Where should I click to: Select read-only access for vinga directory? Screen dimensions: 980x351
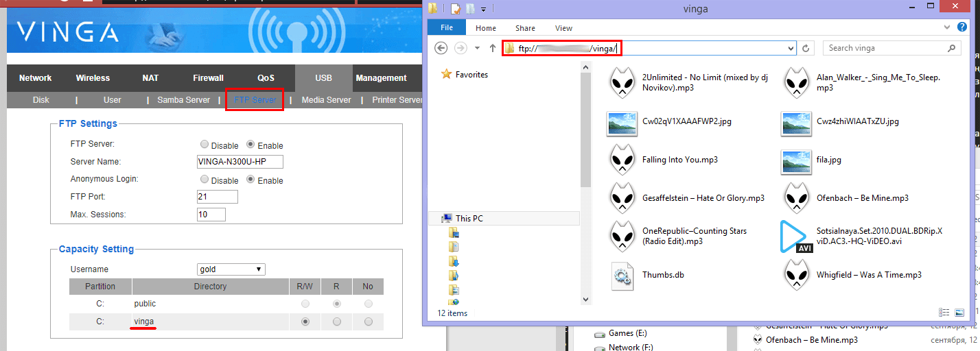(x=336, y=322)
